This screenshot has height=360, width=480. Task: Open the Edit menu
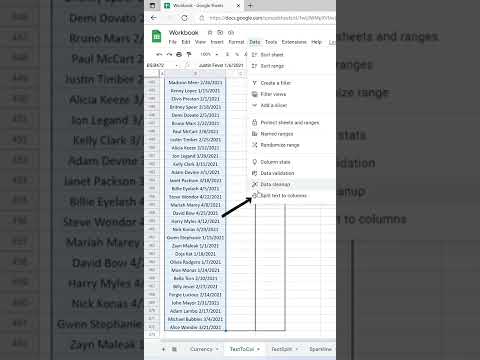pyautogui.click(x=186, y=42)
